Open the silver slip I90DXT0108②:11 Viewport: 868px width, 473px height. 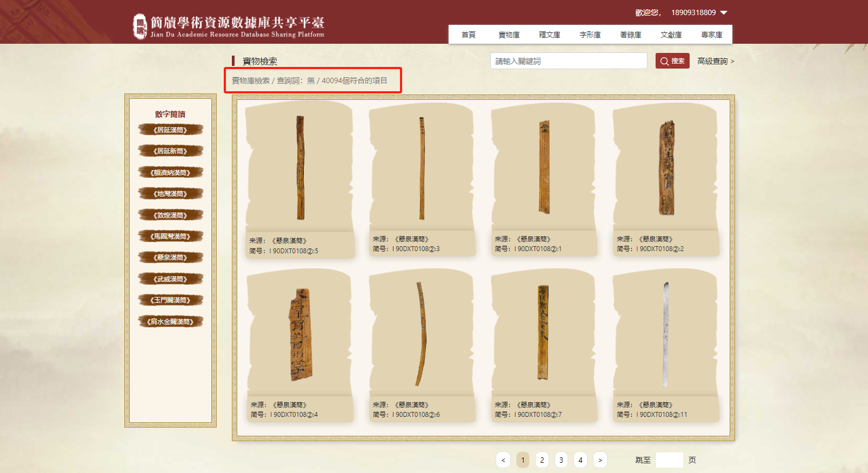tap(666, 335)
